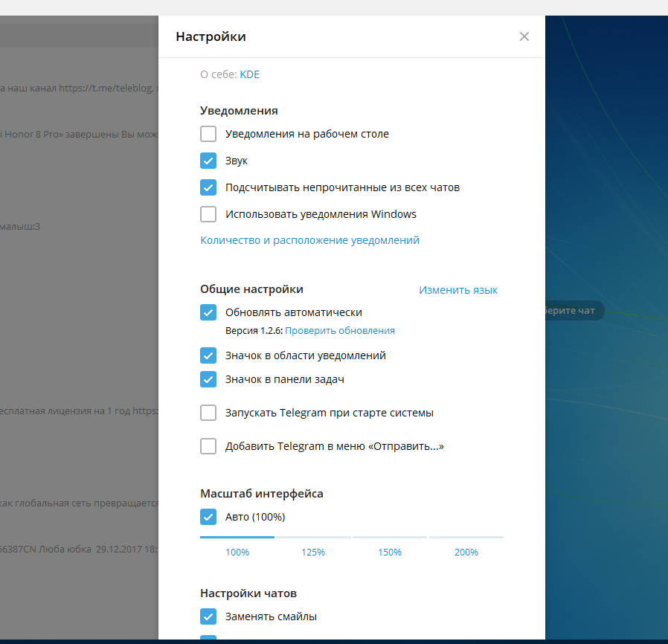
Task: Click the Изменить язык link
Action: 458,290
